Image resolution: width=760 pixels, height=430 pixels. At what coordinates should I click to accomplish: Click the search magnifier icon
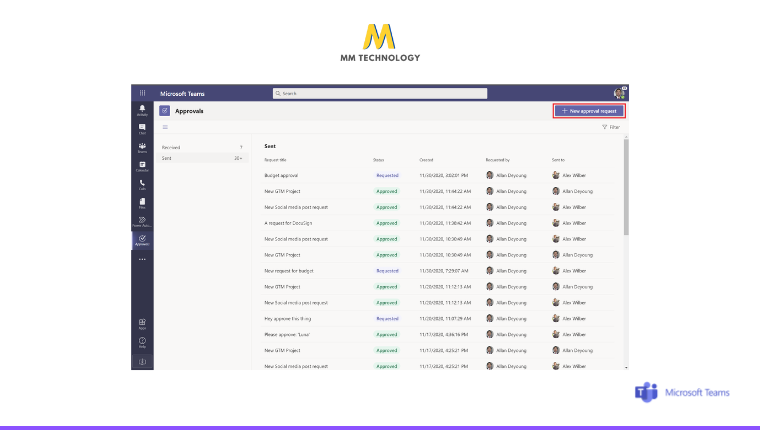pyautogui.click(x=278, y=93)
